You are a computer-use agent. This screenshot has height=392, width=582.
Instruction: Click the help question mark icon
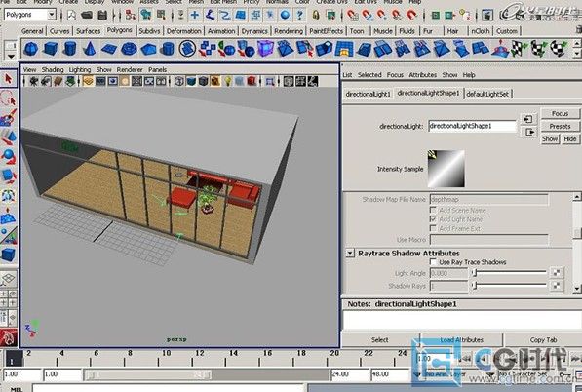click(x=299, y=15)
